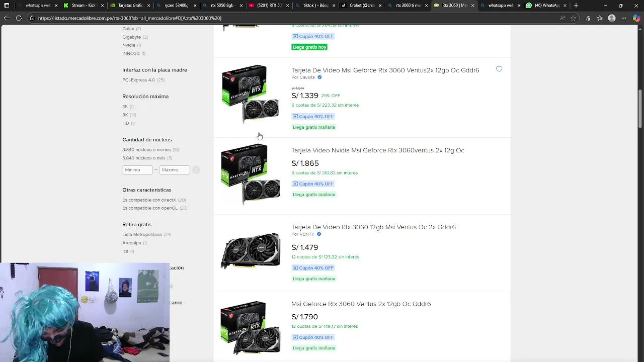Click product thumbnail of the S/ 1.865 listing
The image size is (644, 362).
tap(251, 174)
